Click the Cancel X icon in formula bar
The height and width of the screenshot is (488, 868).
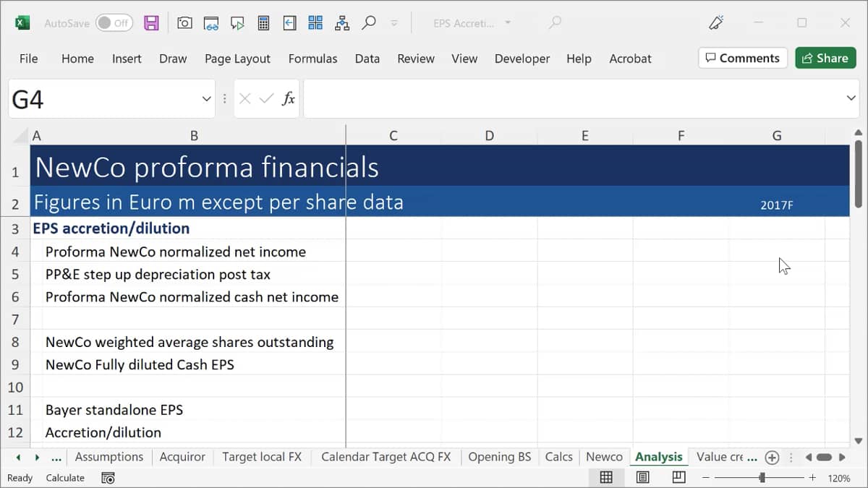(244, 99)
